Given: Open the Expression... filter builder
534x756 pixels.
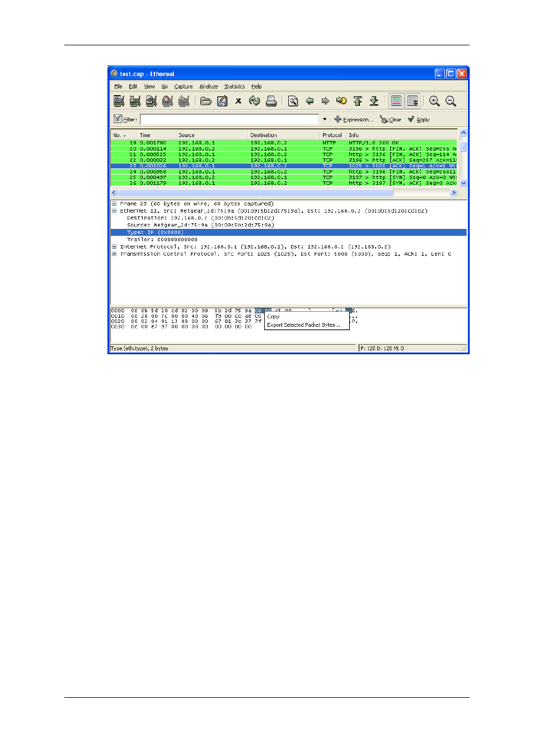Looking at the screenshot, I should [x=354, y=119].
